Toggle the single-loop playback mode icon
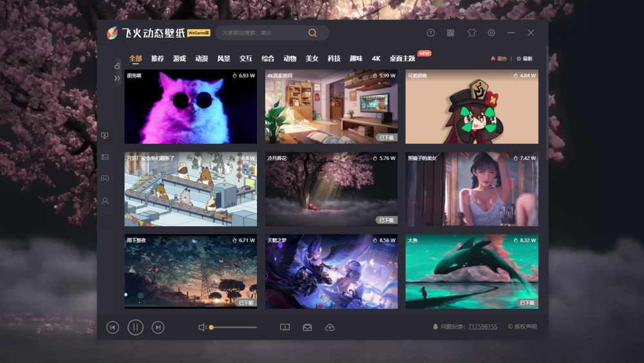644x363 pixels. pyautogui.click(x=285, y=328)
